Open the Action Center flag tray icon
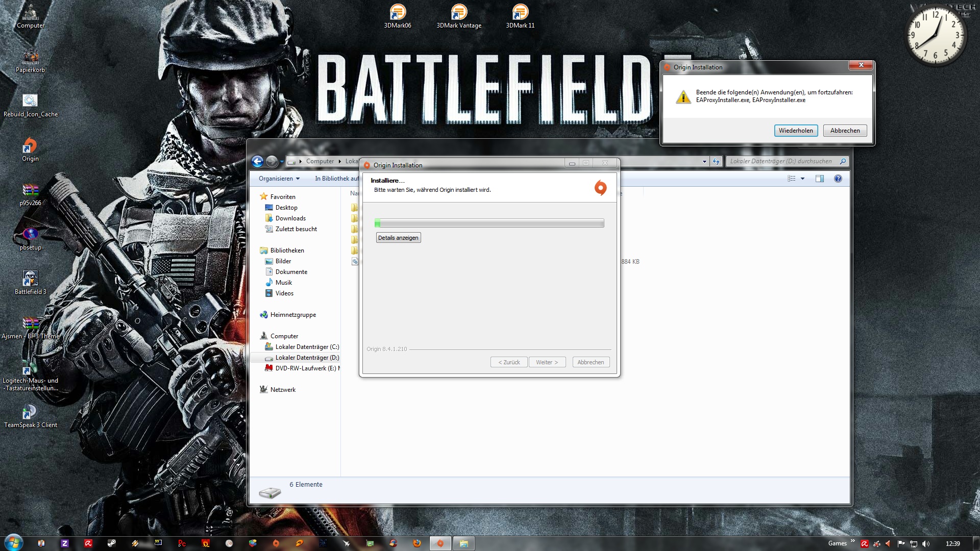 (x=901, y=544)
